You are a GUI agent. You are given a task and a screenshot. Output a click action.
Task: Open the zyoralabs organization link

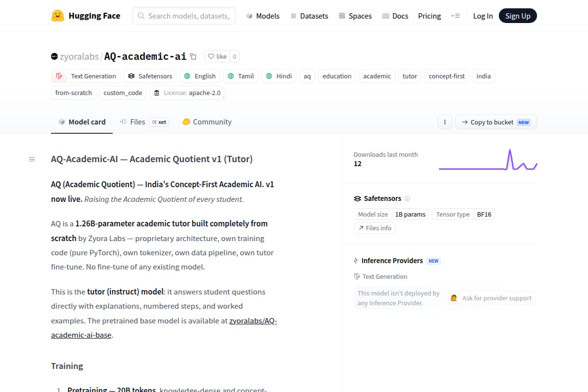[x=79, y=56]
